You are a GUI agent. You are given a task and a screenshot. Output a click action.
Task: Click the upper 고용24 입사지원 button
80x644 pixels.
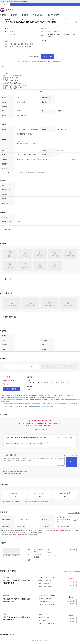[x=47, y=56]
